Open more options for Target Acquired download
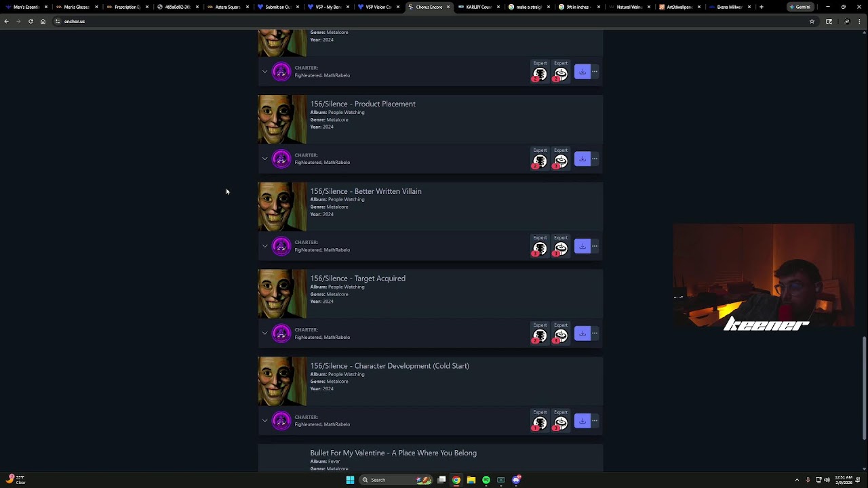This screenshot has width=868, height=488. (595, 333)
